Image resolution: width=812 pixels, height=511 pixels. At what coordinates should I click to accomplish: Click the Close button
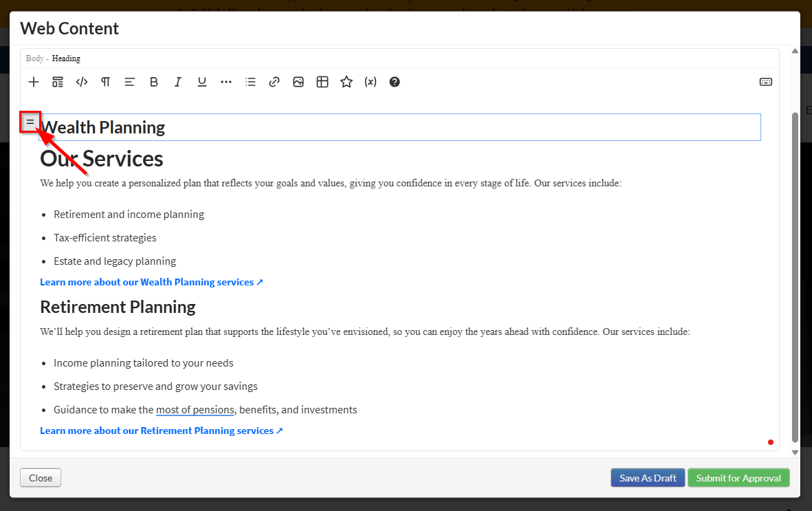[41, 478]
